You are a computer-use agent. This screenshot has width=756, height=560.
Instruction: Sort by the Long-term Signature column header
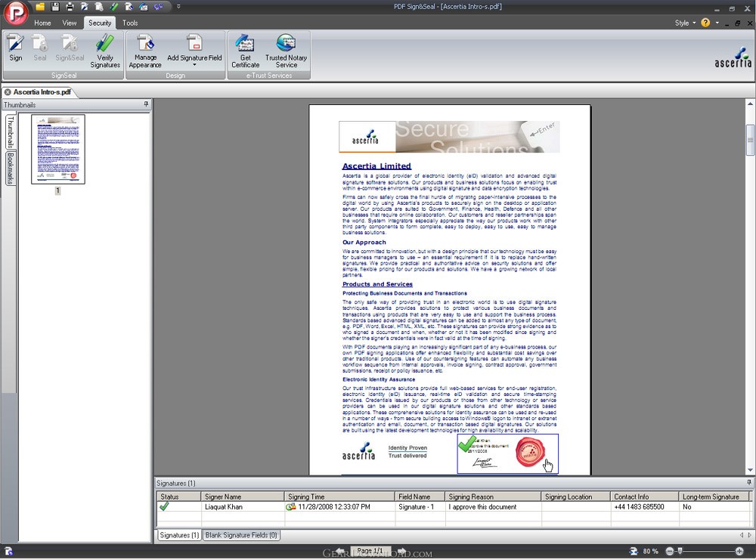click(714, 497)
